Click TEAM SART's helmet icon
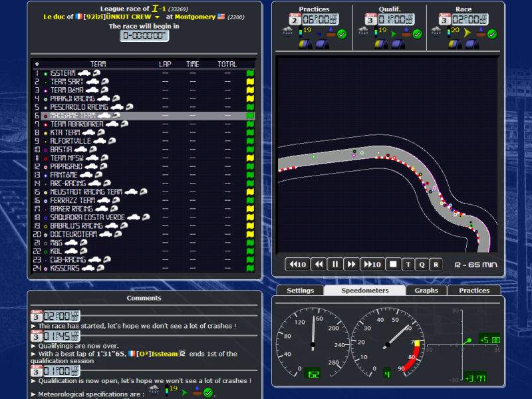Image resolution: width=532 pixels, height=399 pixels. pyautogui.click(x=105, y=82)
